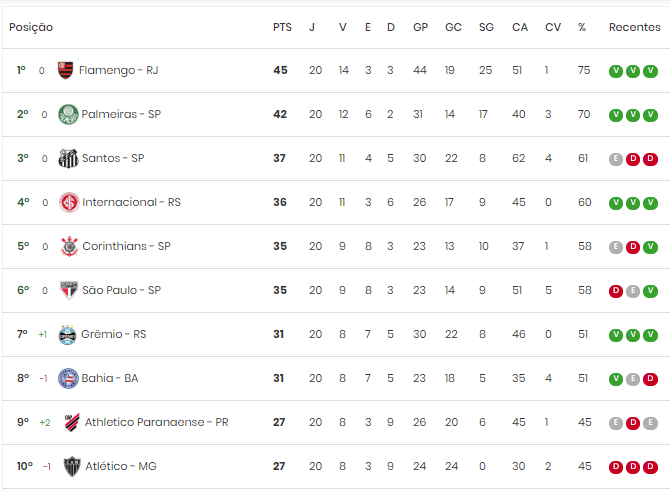Image resolution: width=670 pixels, height=491 pixels.
Task: Click the Corinthians club crest
Action: point(69,246)
